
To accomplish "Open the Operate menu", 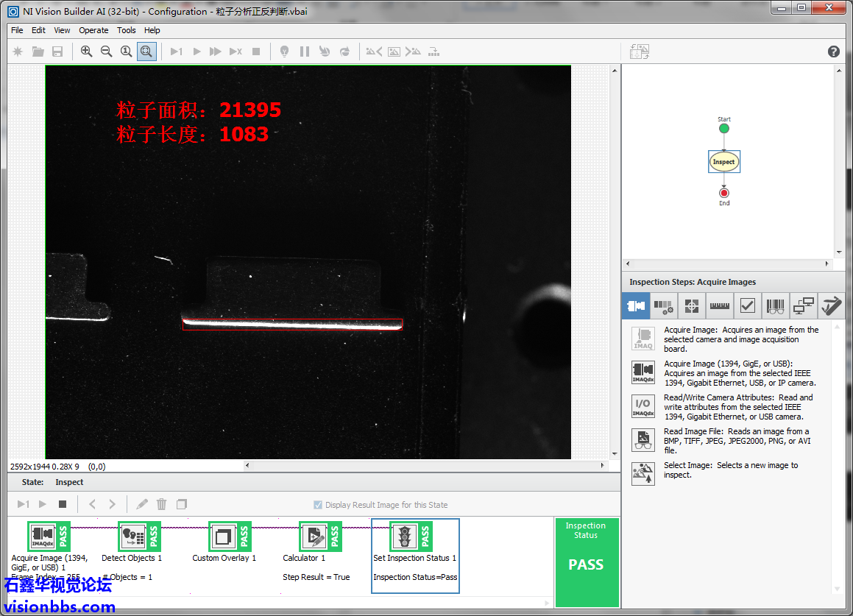I will tap(93, 30).
